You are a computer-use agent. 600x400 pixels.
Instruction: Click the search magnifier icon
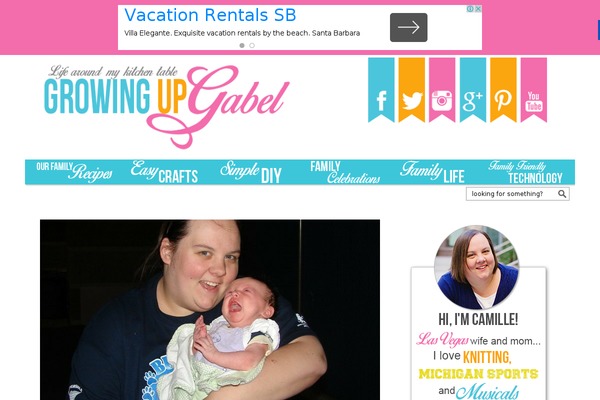click(x=562, y=194)
